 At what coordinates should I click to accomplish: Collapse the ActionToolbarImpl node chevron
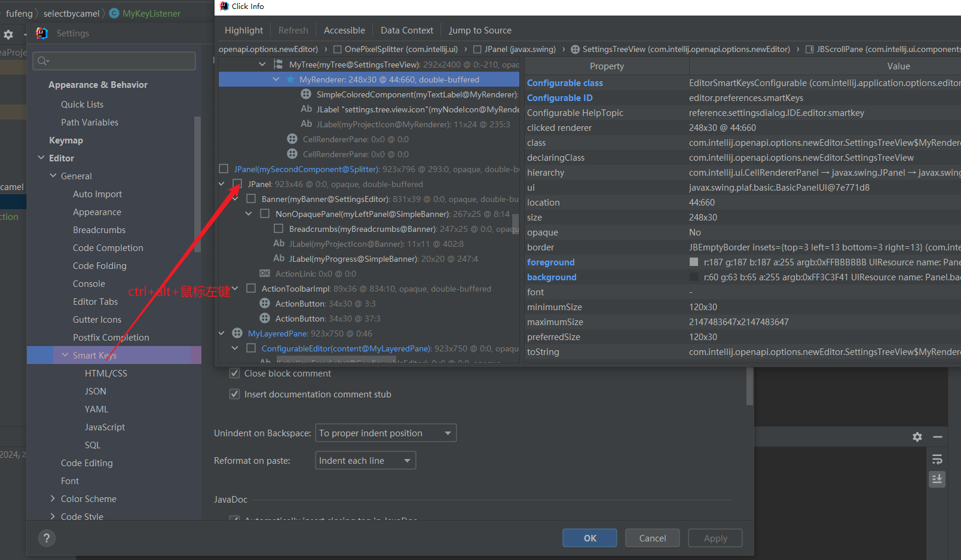point(235,289)
